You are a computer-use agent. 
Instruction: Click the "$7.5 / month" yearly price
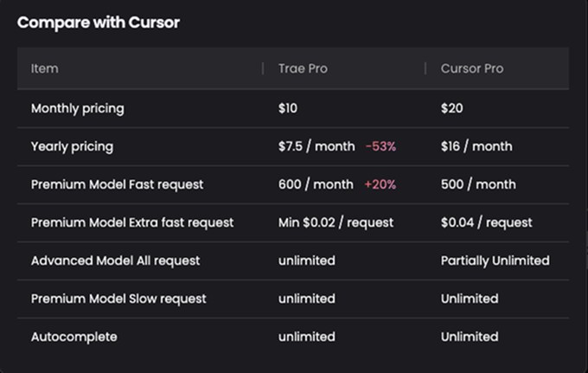(316, 147)
